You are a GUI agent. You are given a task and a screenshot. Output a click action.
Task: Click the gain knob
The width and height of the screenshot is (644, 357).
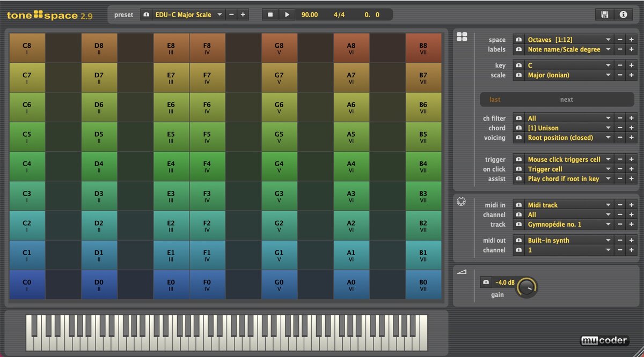[527, 287]
